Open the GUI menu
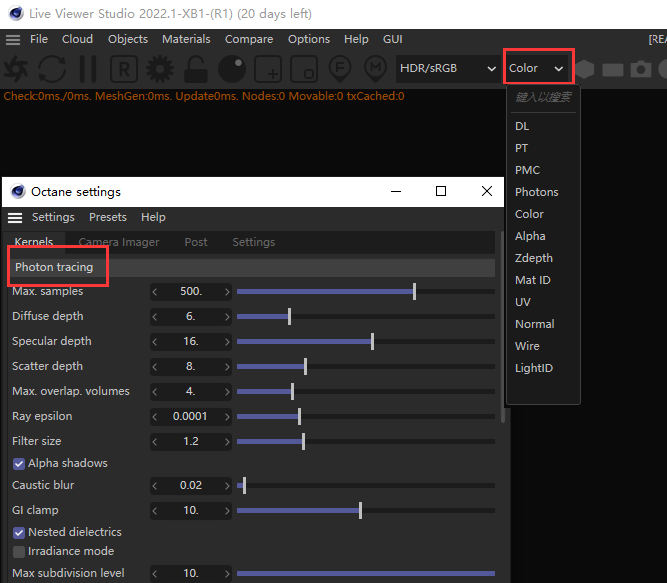This screenshot has width=667, height=583. point(392,39)
